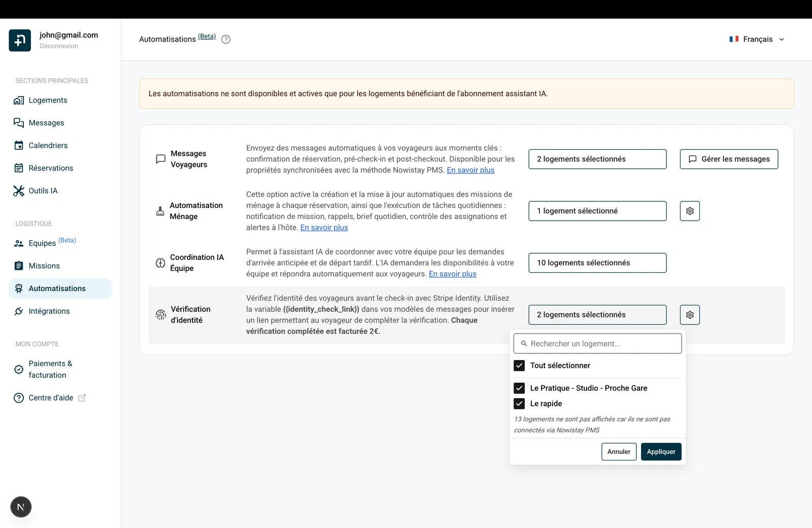The width and height of the screenshot is (812, 528).
Task: Click the Automatisations robot icon
Action: (x=19, y=289)
